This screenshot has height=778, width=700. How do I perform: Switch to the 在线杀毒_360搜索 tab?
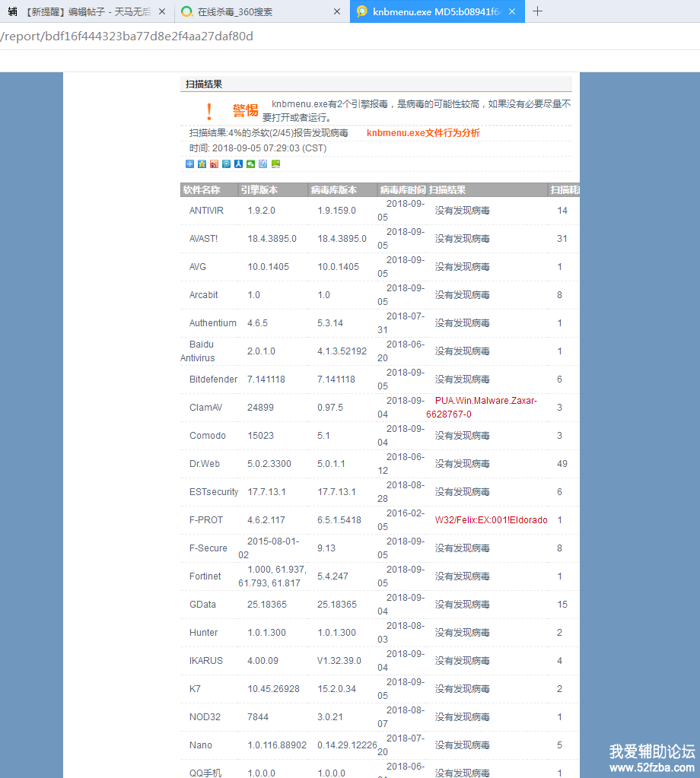coord(262,11)
